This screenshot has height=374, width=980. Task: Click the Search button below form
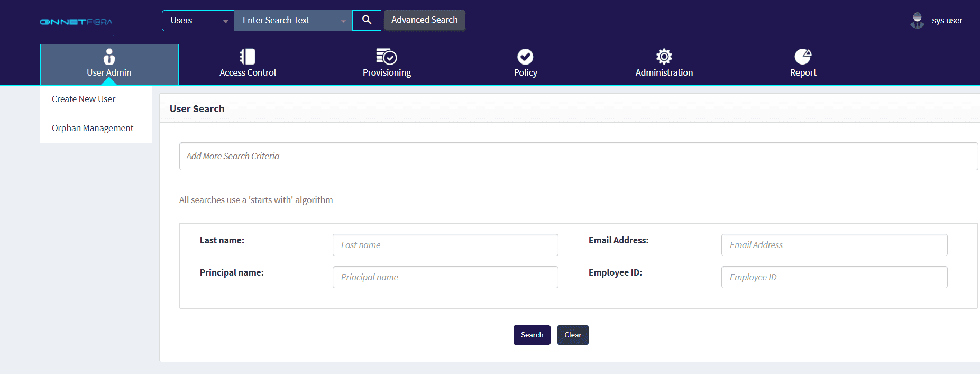(x=532, y=335)
